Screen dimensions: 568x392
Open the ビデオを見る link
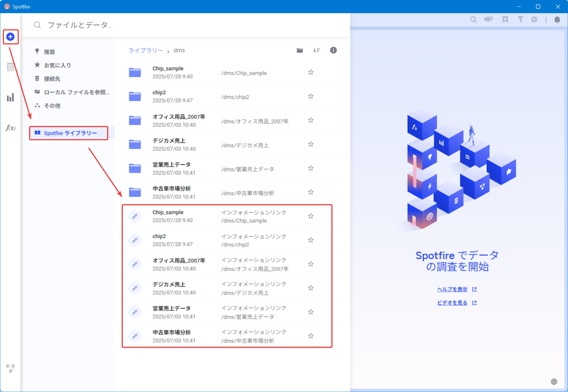coord(452,303)
